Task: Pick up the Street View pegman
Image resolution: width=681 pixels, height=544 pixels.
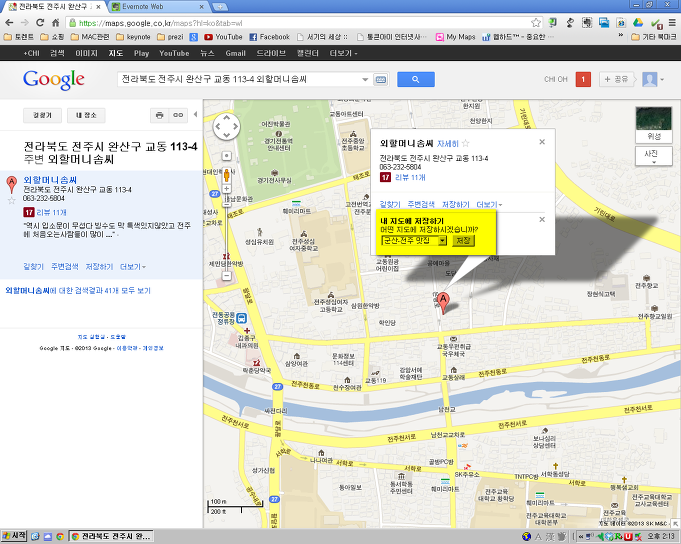Action: pos(226,175)
